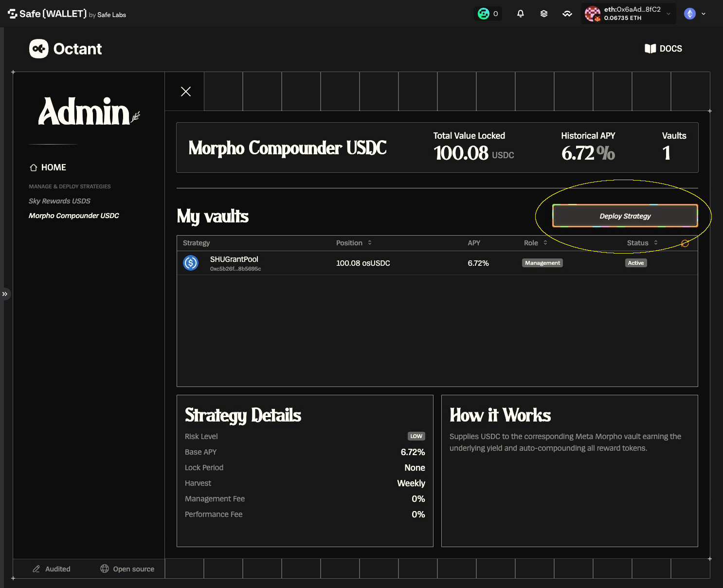Click the SHUGrantPool USDC coin icon

coord(191,263)
